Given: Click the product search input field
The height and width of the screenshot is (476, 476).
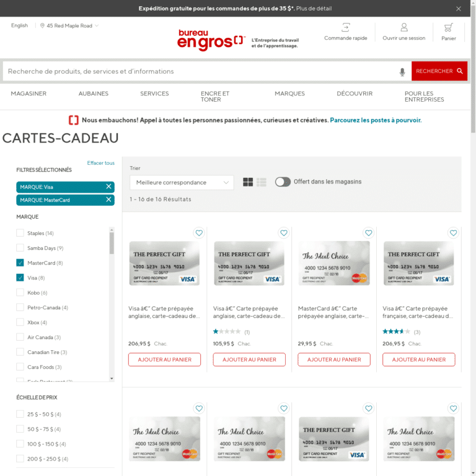Looking at the screenshot, I should pyautogui.click(x=198, y=71).
